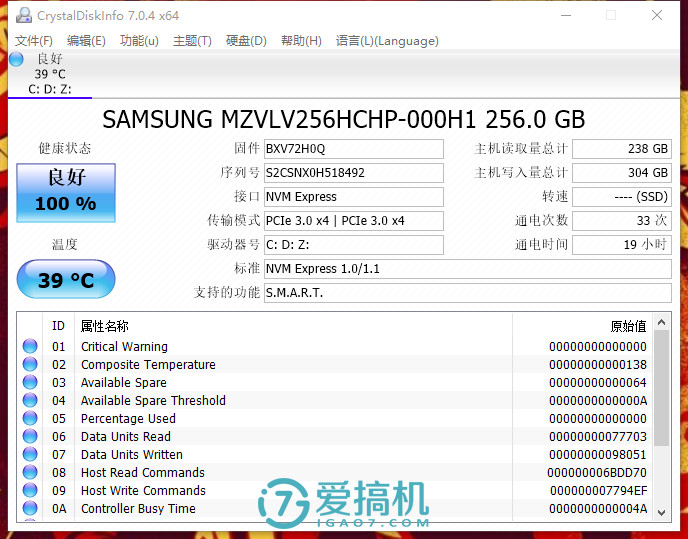
Task: Click raw value 000000006BDD70
Action: point(597,473)
